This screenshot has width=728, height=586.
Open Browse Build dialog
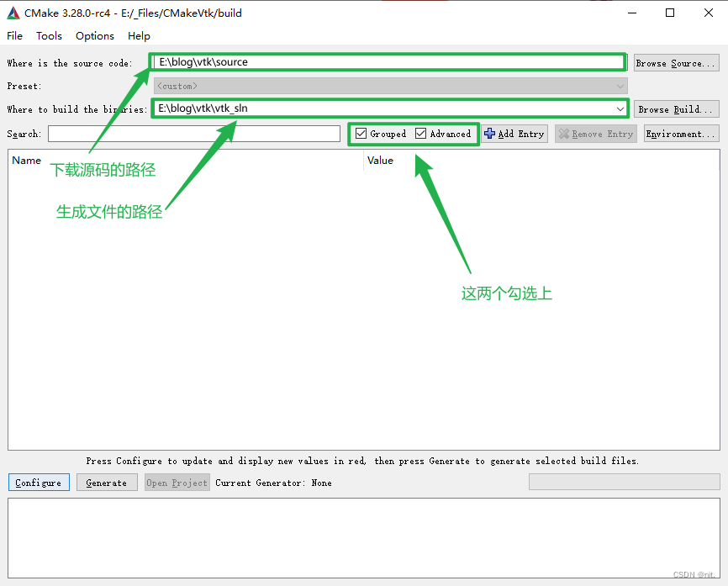coord(676,108)
